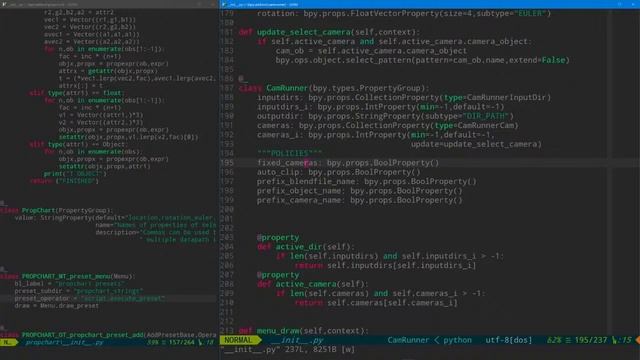Place cursor on update_select_camera function name
Viewport: 640px width, 360px height.
click(304, 32)
